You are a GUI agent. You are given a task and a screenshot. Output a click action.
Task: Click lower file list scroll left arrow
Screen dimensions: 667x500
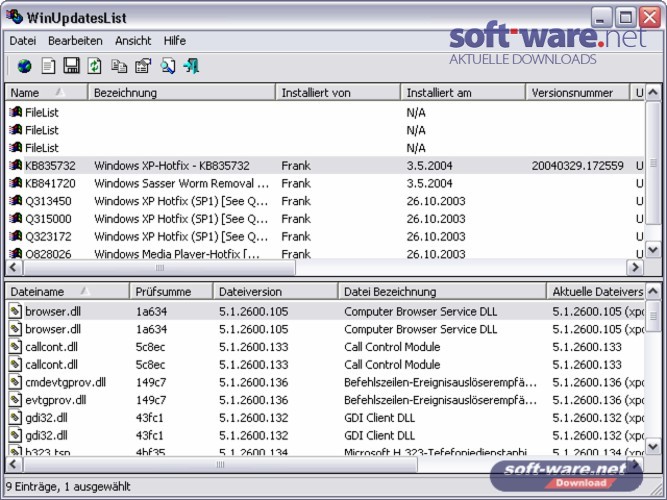(x=13, y=464)
